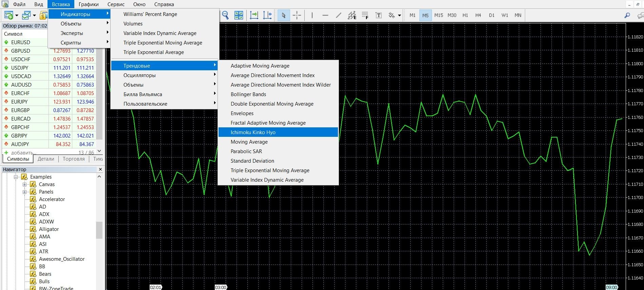Switch chart to M1 timeframe
Viewport: 644px width, 290px height.
(x=412, y=15)
